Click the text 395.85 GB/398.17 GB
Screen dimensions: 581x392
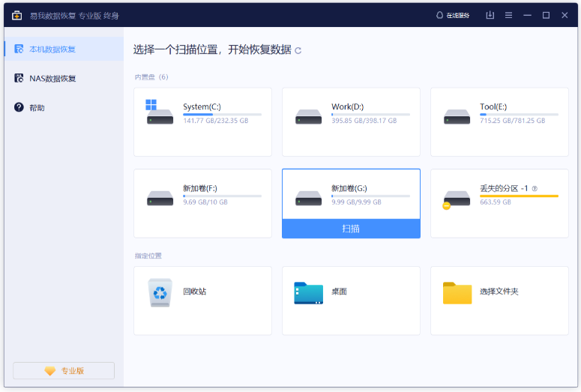(364, 121)
